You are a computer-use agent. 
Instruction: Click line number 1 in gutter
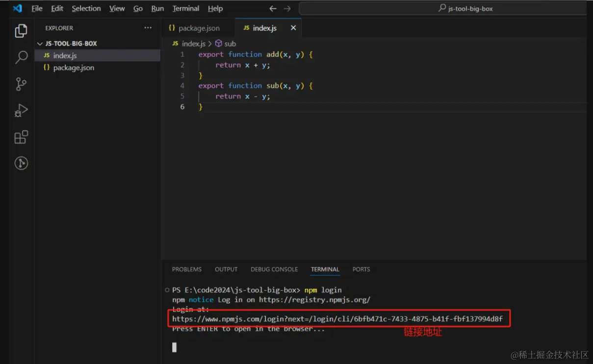pyautogui.click(x=182, y=54)
